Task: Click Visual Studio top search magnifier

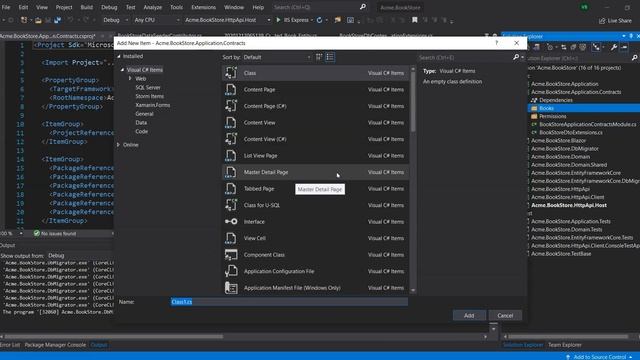Action: coord(363,7)
